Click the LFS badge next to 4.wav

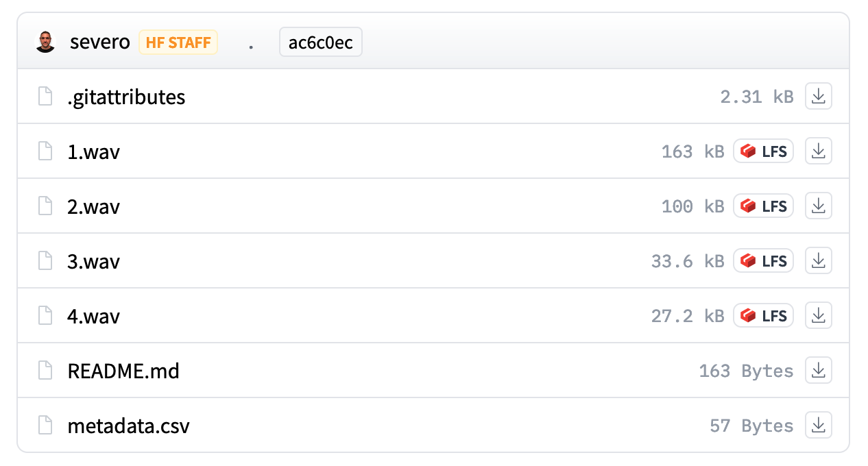[763, 316]
